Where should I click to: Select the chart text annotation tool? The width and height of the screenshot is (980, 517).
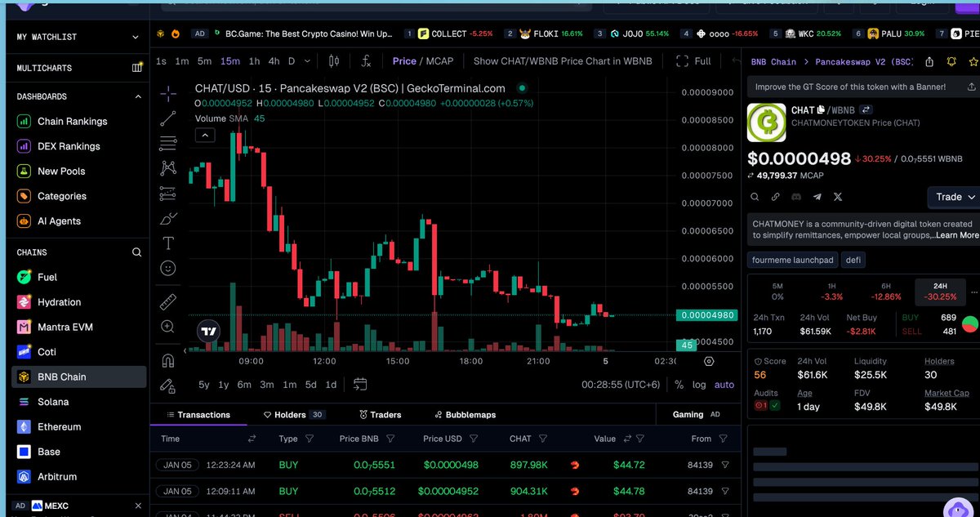[168, 243]
